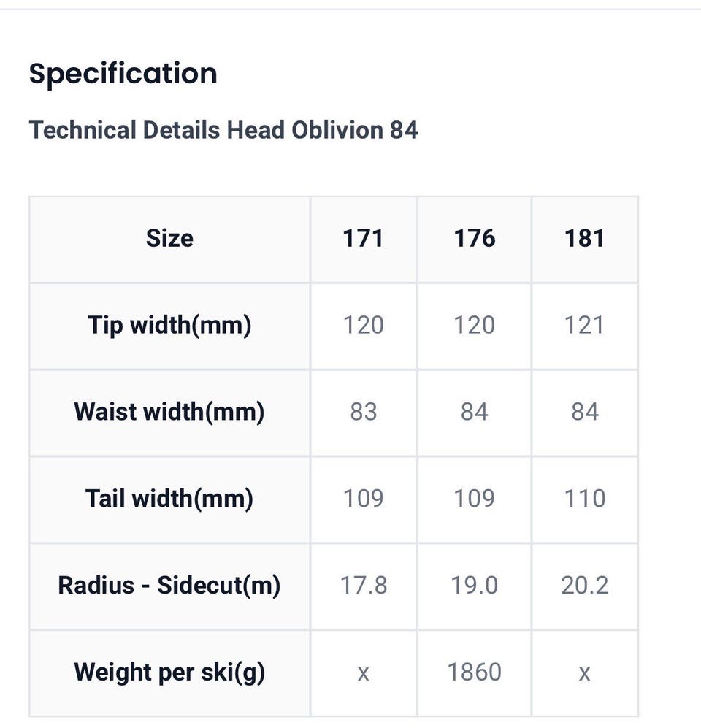
Task: Click the Waist width(mm) row label
Action: [169, 412]
